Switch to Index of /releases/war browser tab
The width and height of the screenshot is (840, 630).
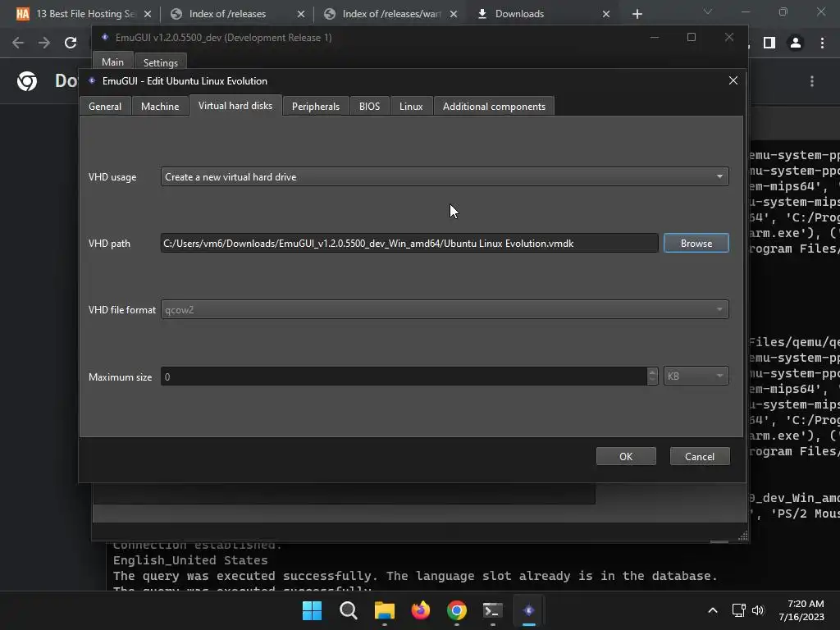[x=391, y=14]
